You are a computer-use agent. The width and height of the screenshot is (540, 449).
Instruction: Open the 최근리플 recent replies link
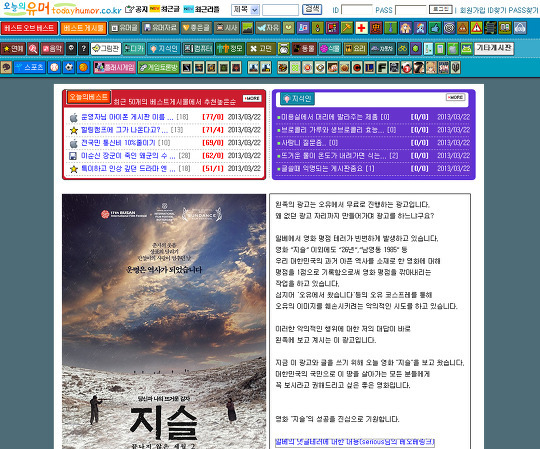pos(201,9)
